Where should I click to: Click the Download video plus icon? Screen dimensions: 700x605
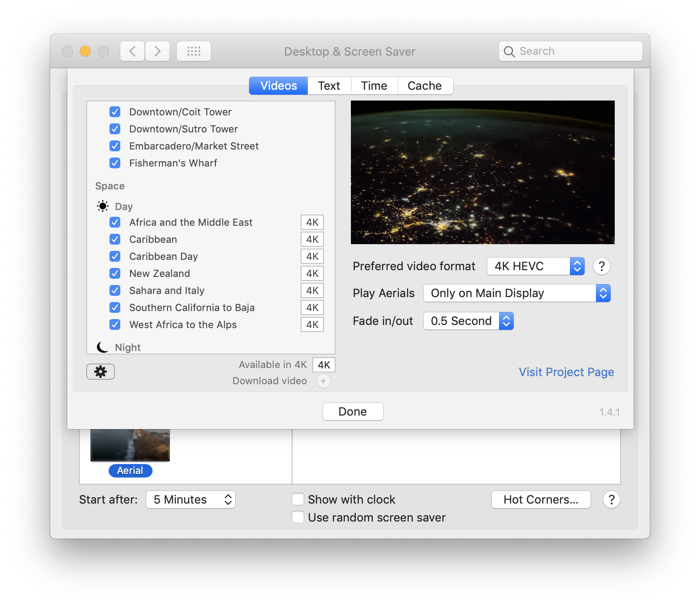(x=324, y=381)
